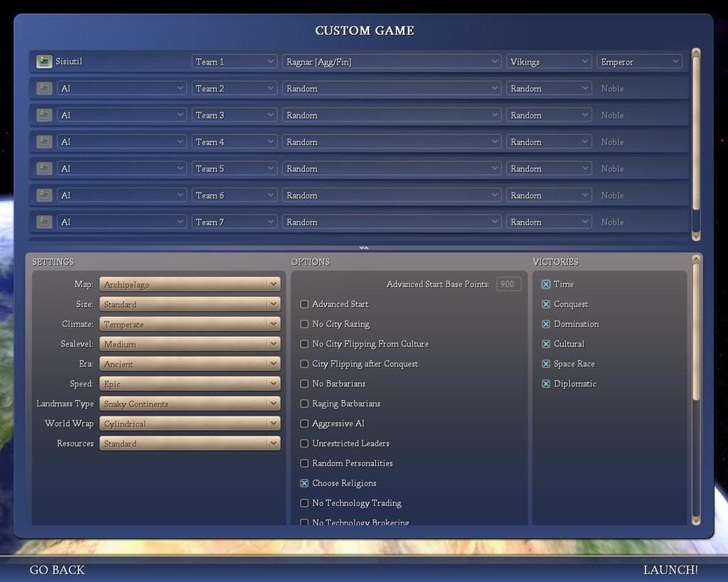Change game Speed from Epic
The width and height of the screenshot is (728, 582).
190,384
